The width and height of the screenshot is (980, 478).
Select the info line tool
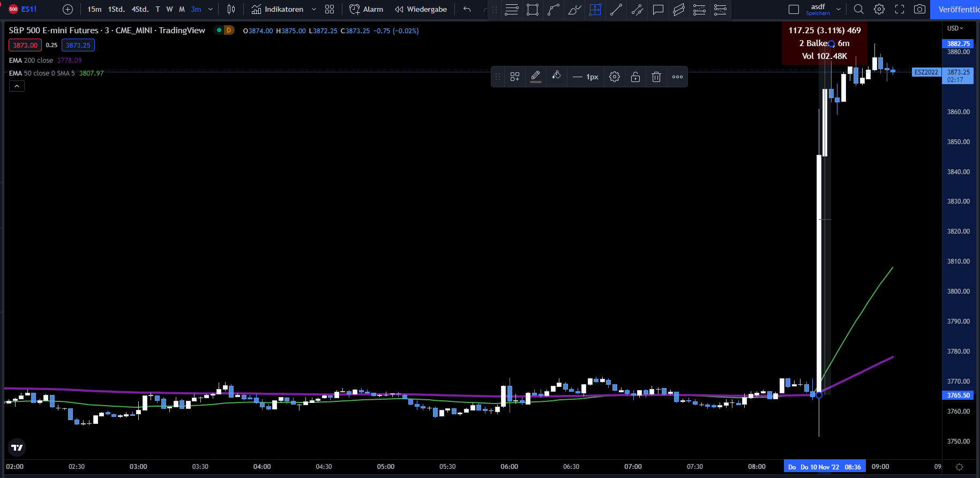click(x=637, y=10)
